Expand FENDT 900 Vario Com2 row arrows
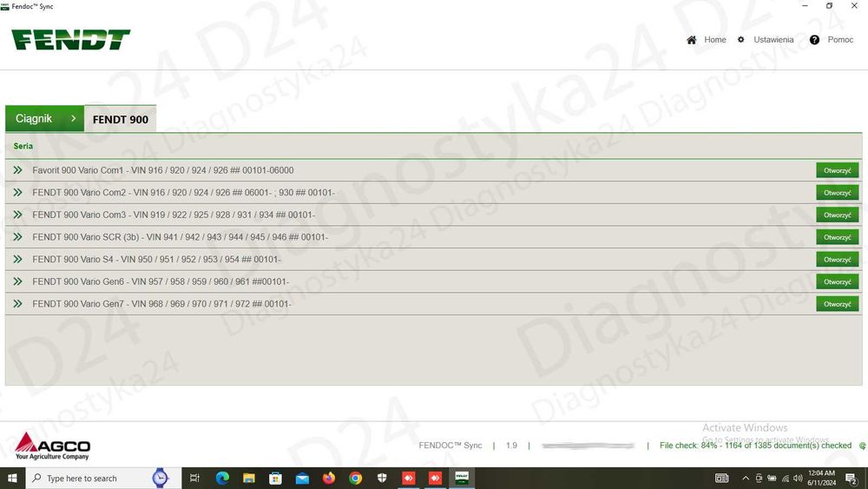Viewport: 868px width, 489px height. [17, 192]
